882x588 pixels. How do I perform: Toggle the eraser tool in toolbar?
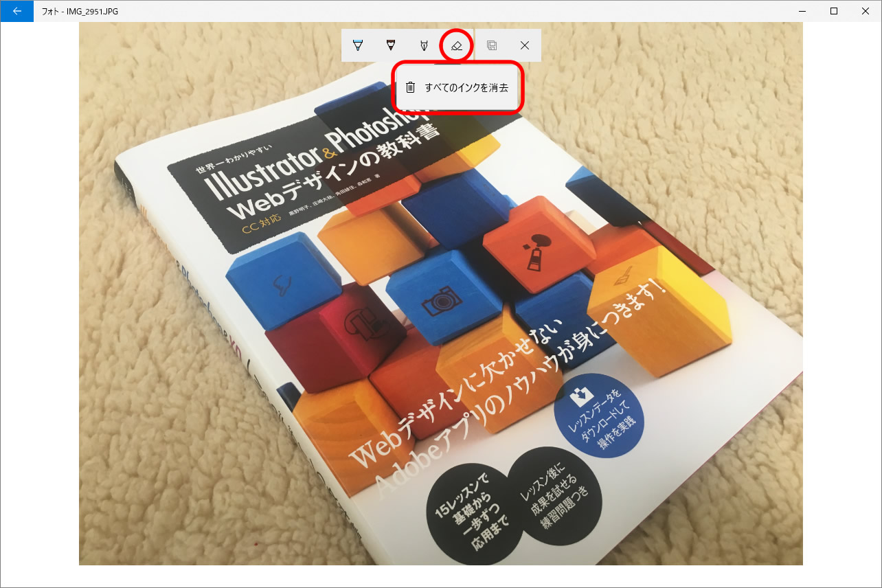click(457, 45)
